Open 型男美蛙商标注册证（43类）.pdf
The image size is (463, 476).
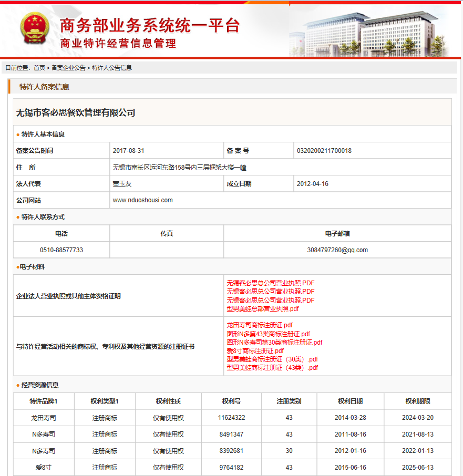pos(272,368)
